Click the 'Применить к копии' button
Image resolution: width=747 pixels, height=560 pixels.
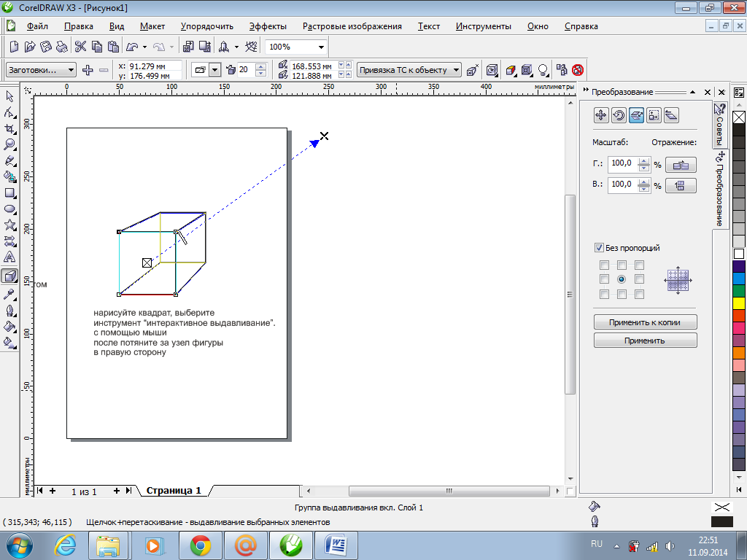pos(645,322)
